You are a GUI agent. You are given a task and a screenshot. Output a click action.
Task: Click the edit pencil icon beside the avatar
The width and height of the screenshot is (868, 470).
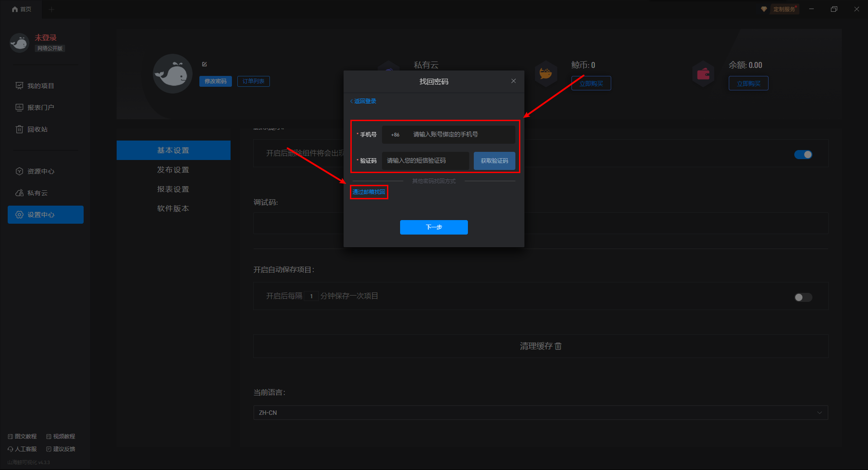204,64
